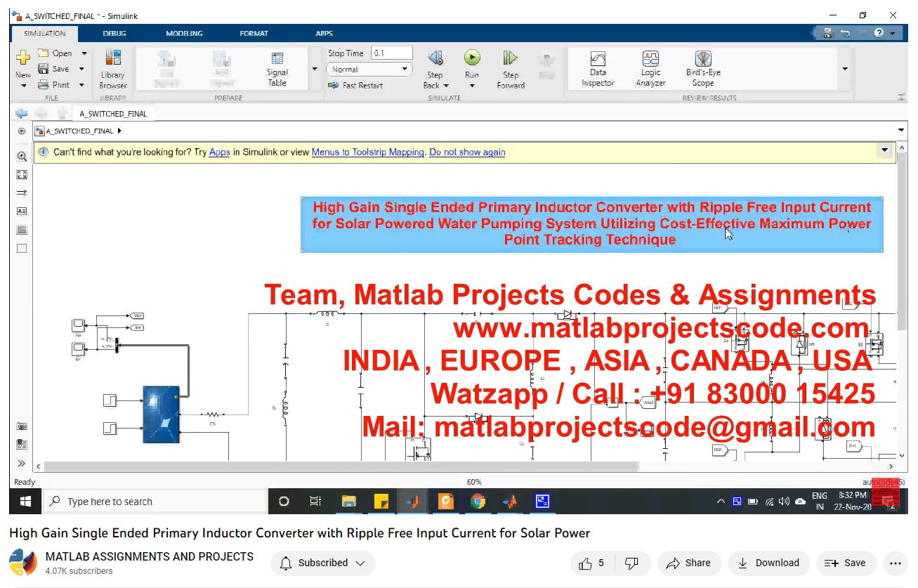Toggle Fast Restart mode
The image size is (918, 588).
[x=356, y=86]
